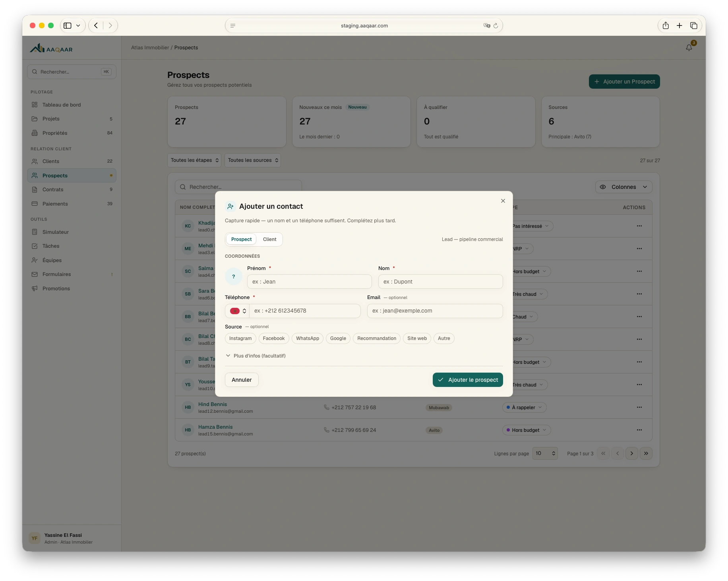Click Annuler button

[242, 380]
